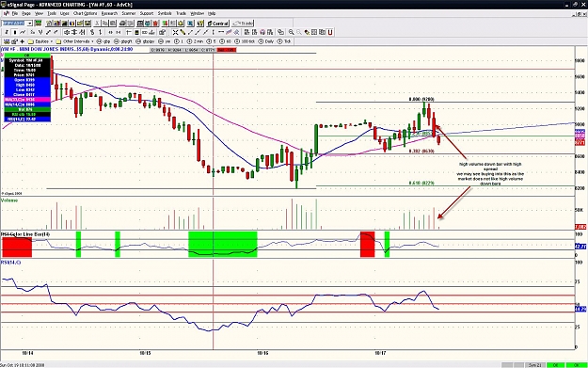588x368 pixels.
Task: Click the Cut scissors icon
Action: (x=97, y=24)
